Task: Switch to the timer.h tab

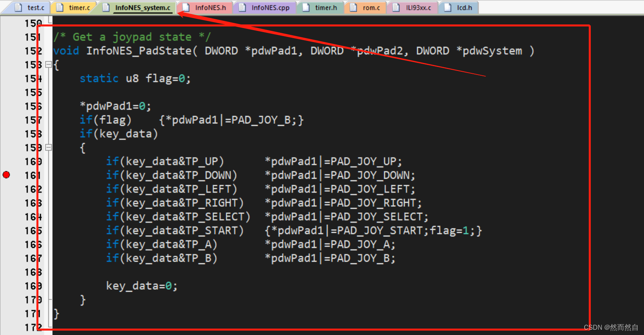Action: coord(320,8)
